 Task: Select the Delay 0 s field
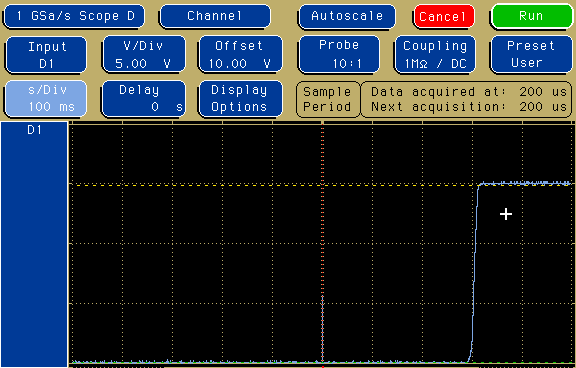(x=144, y=99)
